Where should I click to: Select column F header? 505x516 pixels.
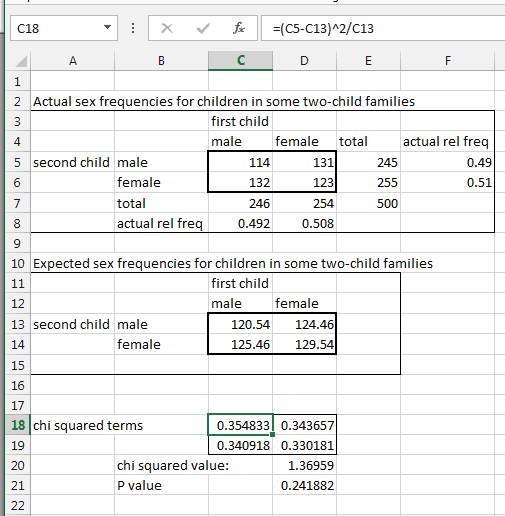(448, 61)
